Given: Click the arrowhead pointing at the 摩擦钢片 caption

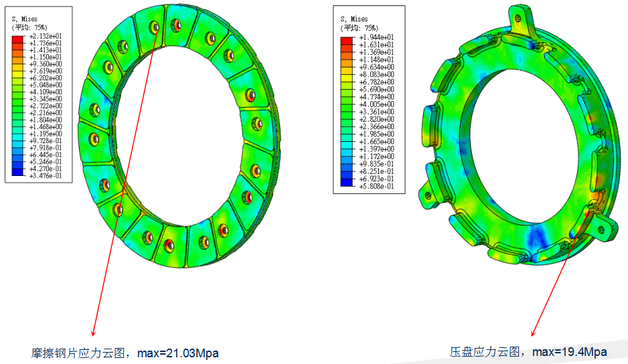Looking at the screenshot, I should click(x=94, y=333).
